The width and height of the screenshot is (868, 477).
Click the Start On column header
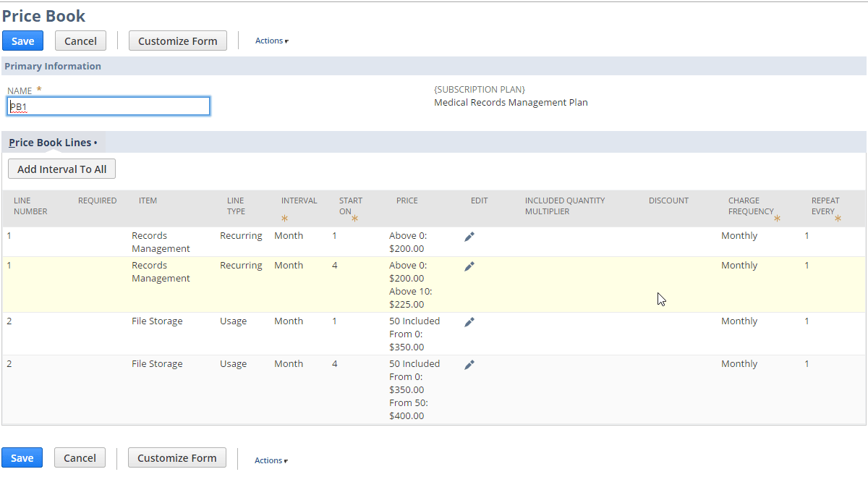click(351, 206)
